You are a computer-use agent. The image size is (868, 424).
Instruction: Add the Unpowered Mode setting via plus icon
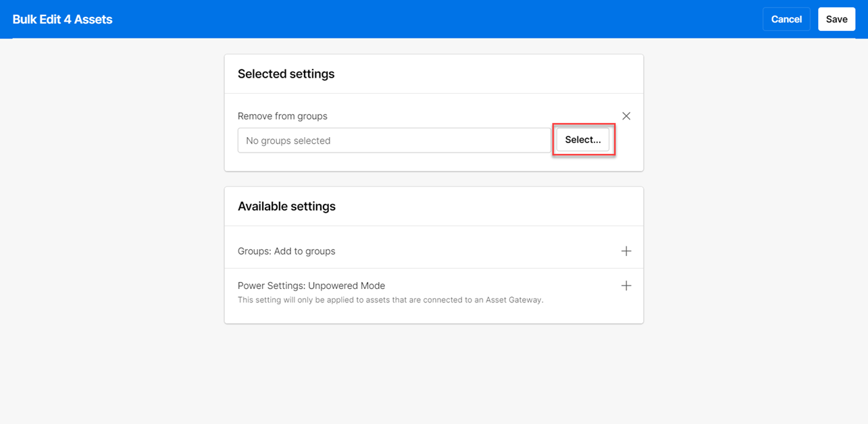tap(626, 286)
